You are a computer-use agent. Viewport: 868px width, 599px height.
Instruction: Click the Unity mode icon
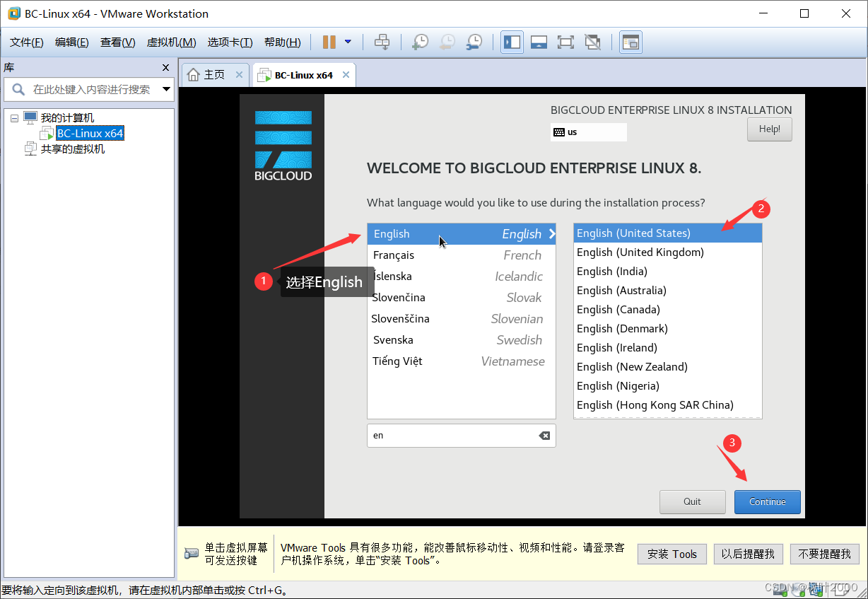(x=592, y=42)
